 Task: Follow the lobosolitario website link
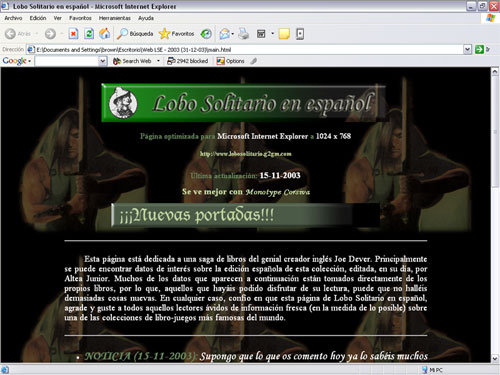(x=246, y=154)
